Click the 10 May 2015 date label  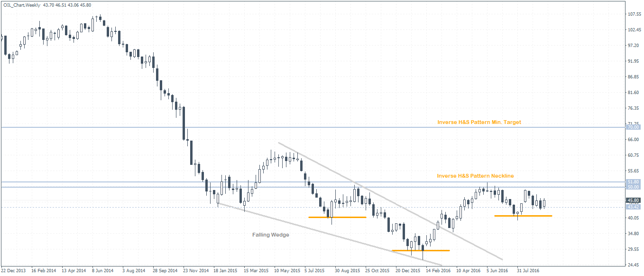tap(288, 271)
